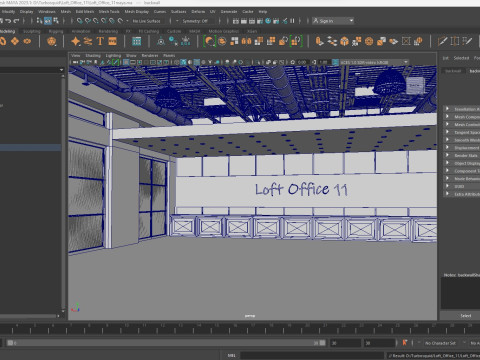
Task: Open the viewport Lighting menu
Action: pos(113,56)
